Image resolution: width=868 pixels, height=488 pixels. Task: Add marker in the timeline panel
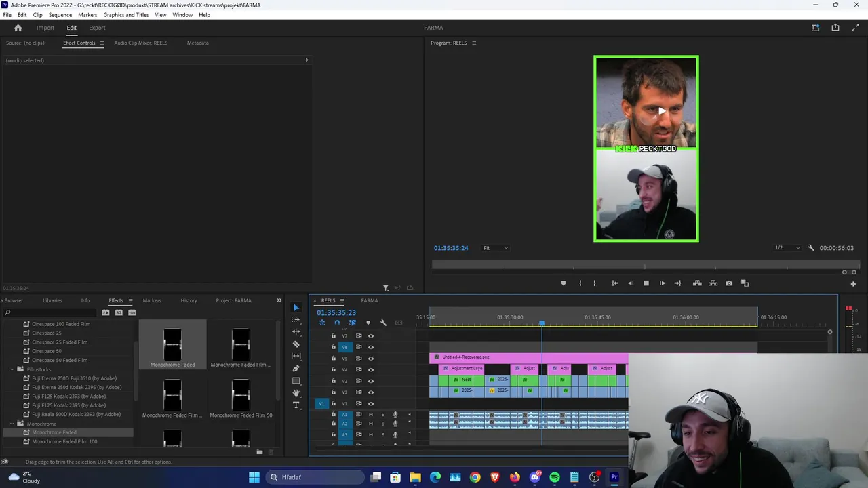[x=368, y=323]
